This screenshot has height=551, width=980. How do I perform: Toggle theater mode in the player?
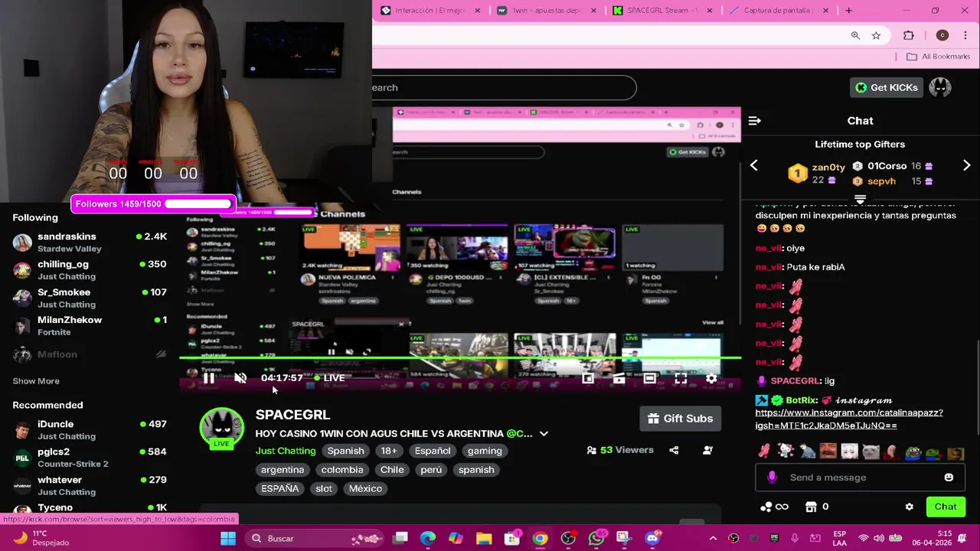coord(649,378)
